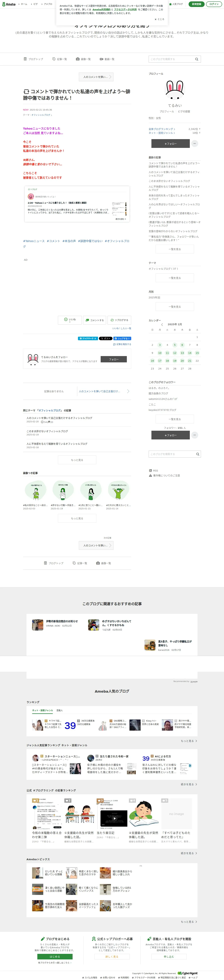Viewport: 224px width, 980px height.
Task: Open the three-dot menu beside upper +フォロー
Action: pyautogui.click(x=194, y=143)
